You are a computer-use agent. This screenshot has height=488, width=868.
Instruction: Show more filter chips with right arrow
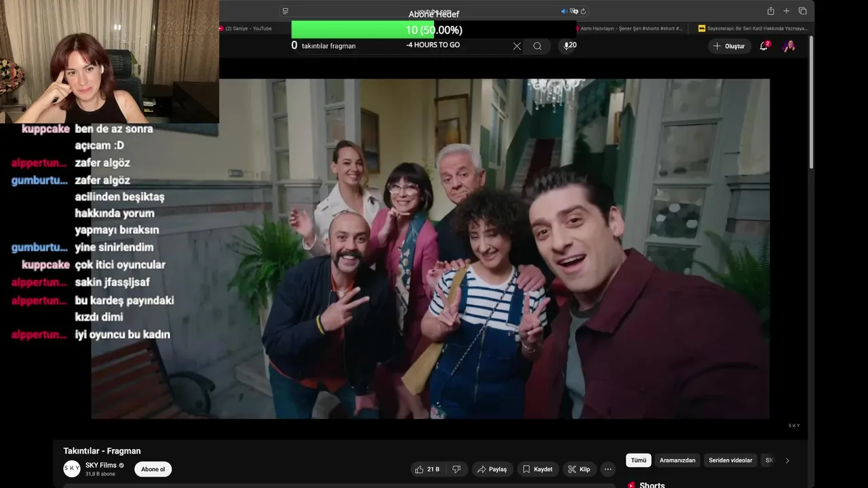point(787,460)
